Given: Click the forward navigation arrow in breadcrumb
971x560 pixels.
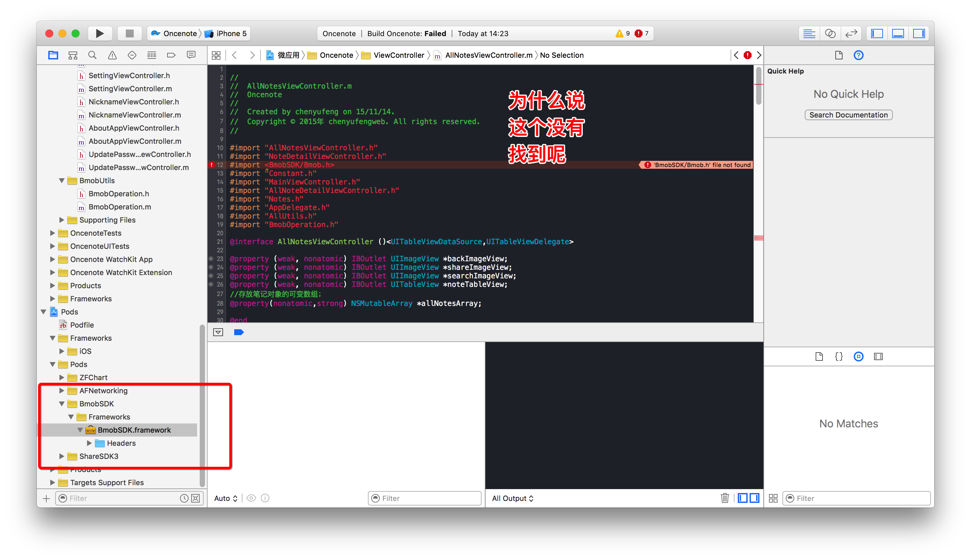Looking at the screenshot, I should 252,55.
